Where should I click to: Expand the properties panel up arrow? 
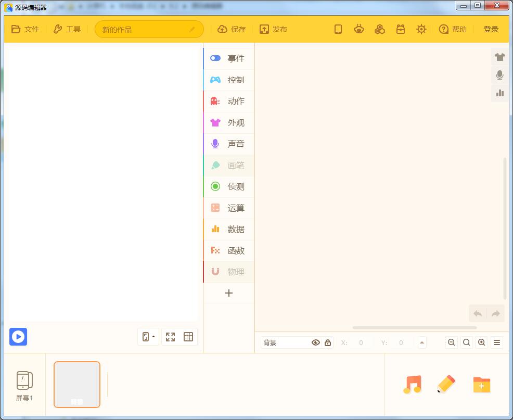point(422,343)
